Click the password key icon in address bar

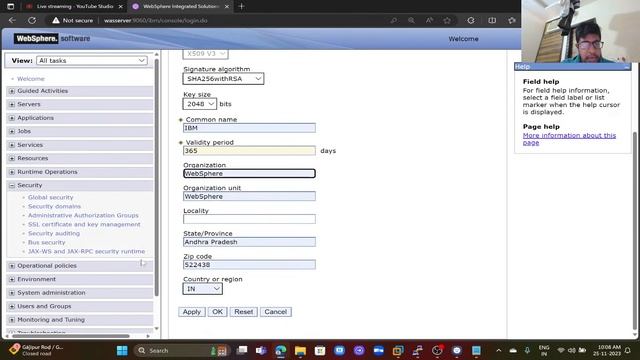click(x=393, y=20)
